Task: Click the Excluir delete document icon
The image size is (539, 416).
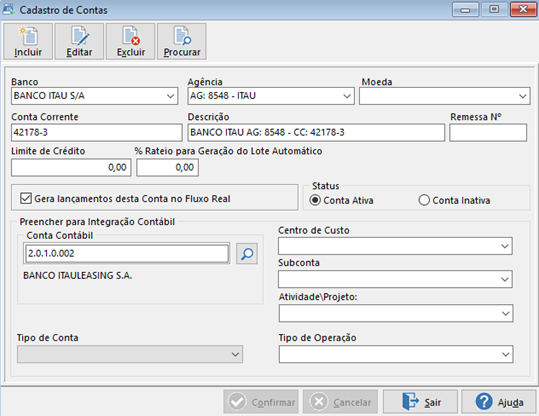Action: point(131,36)
